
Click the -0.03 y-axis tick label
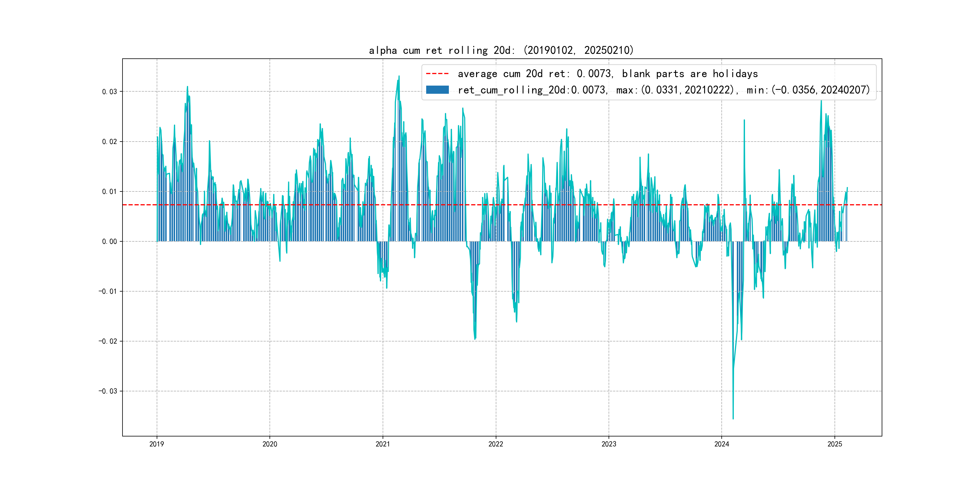tap(108, 391)
